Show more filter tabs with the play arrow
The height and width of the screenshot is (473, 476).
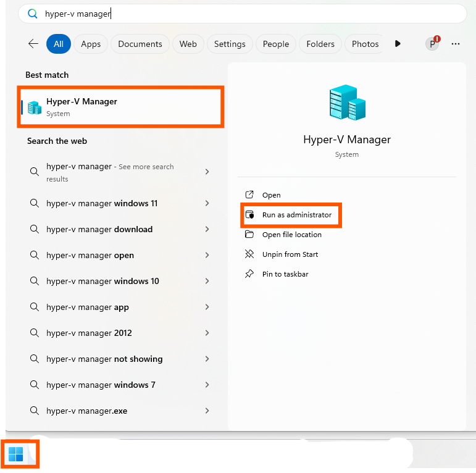398,44
